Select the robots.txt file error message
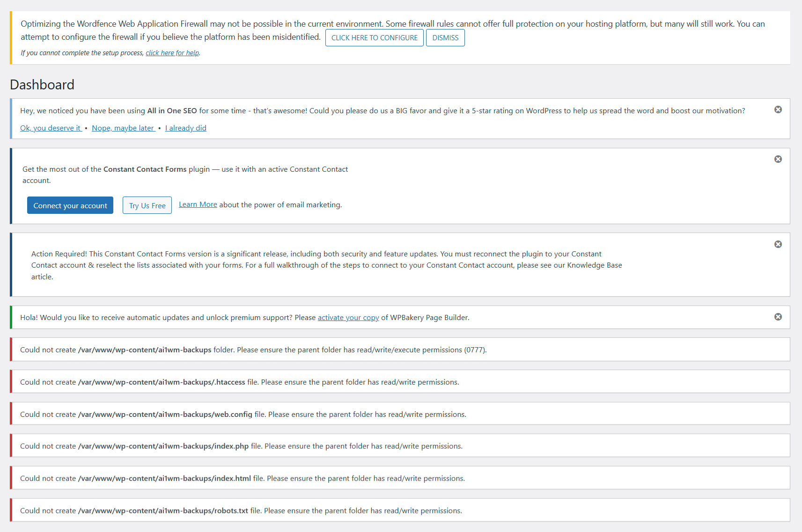802x532 pixels. click(241, 511)
